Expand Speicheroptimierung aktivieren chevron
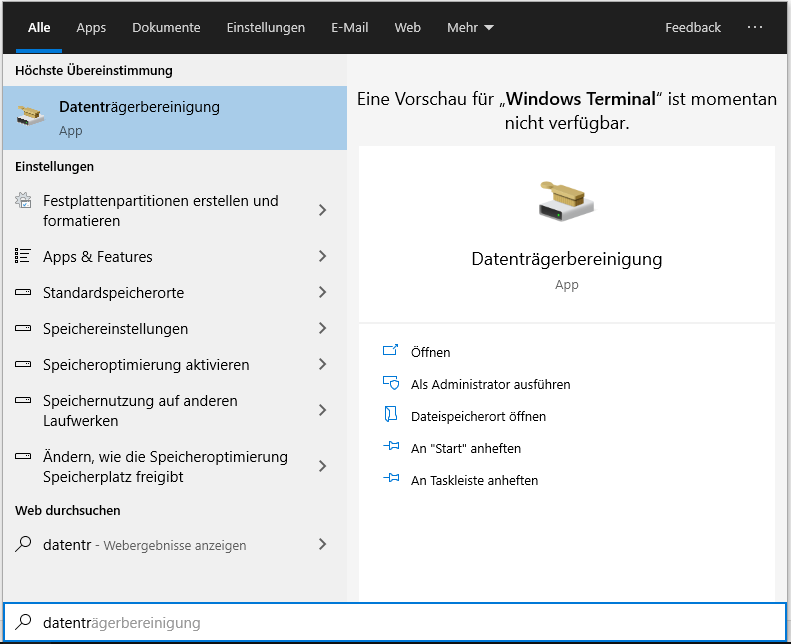Screen dimensions: 791x644 click(323, 364)
